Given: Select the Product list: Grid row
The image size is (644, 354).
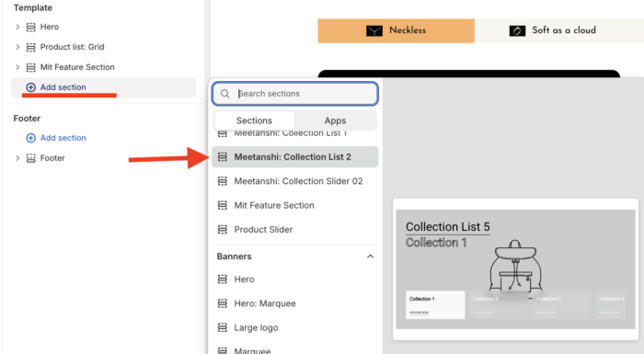Looking at the screenshot, I should click(x=103, y=47).
